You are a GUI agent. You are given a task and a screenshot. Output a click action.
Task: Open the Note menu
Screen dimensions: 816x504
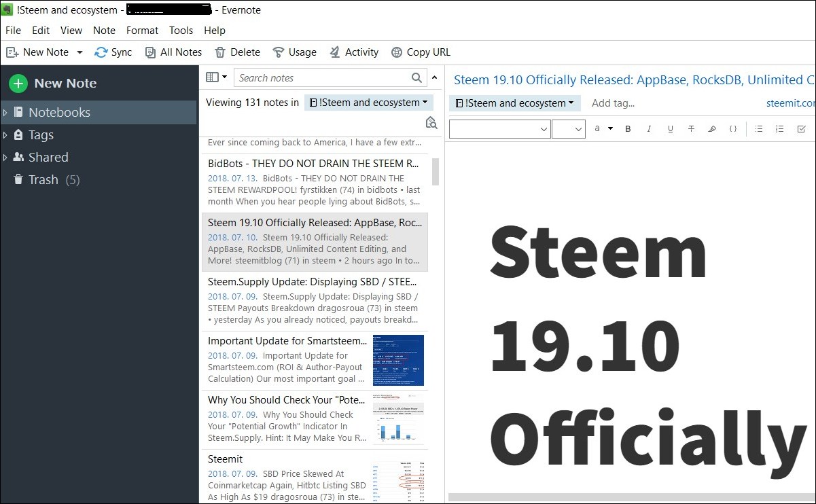point(104,31)
